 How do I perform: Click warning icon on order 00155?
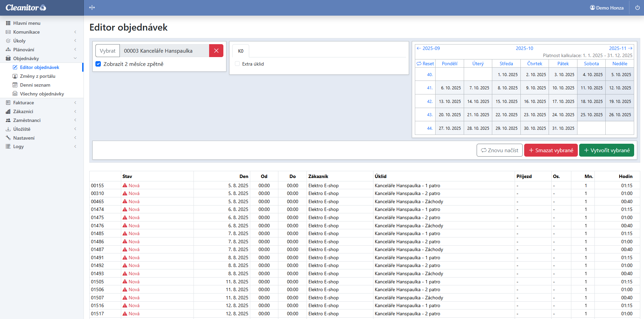pos(125,185)
